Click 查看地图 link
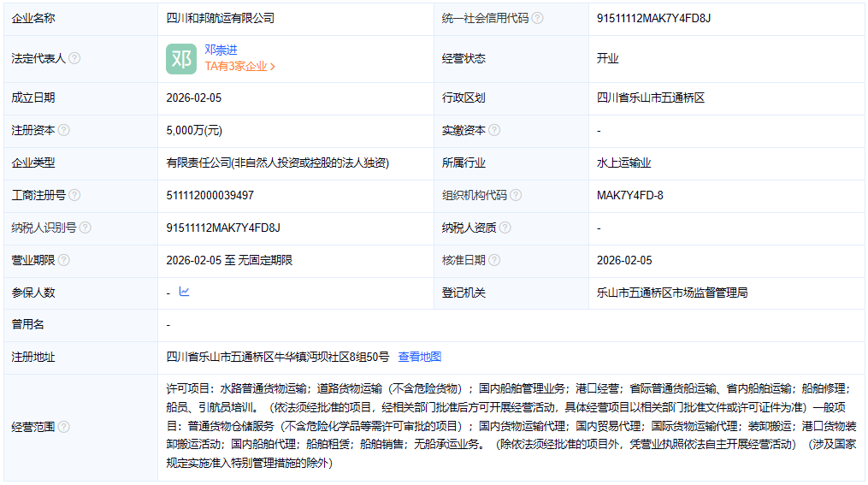 [x=420, y=357]
